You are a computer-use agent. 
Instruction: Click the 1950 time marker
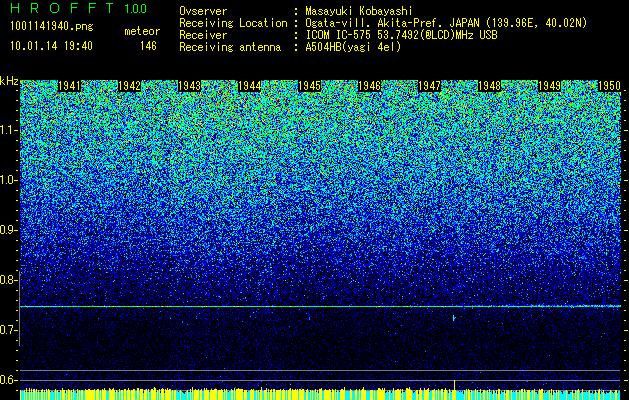coord(609,86)
